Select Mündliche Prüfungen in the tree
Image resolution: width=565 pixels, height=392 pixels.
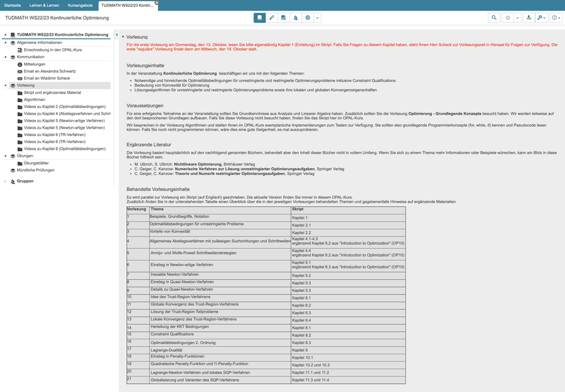click(x=36, y=170)
